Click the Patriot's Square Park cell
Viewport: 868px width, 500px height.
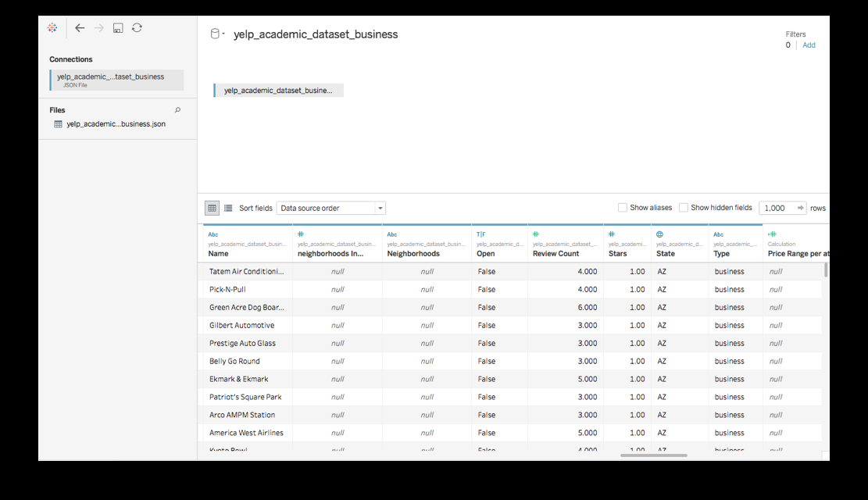tap(246, 397)
